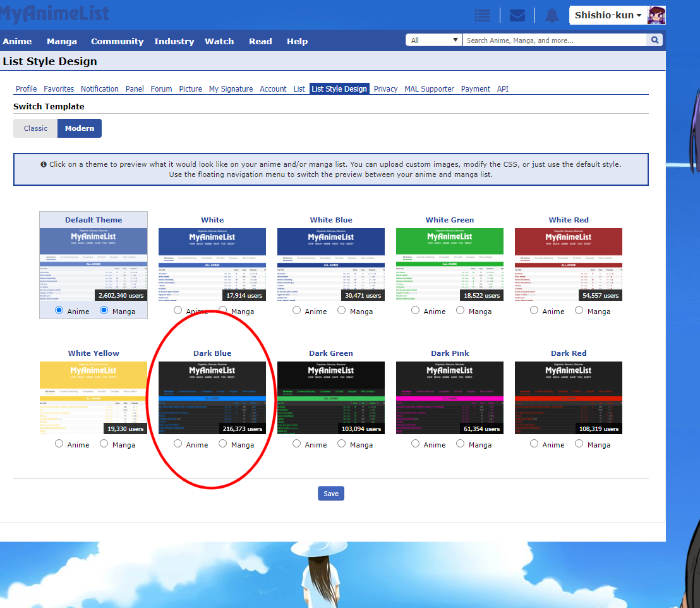
Task: Open the All search category dropdown
Action: pyautogui.click(x=434, y=40)
